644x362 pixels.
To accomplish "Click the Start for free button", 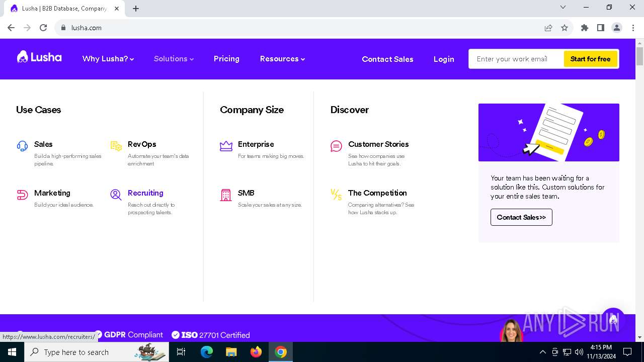I will (x=591, y=59).
